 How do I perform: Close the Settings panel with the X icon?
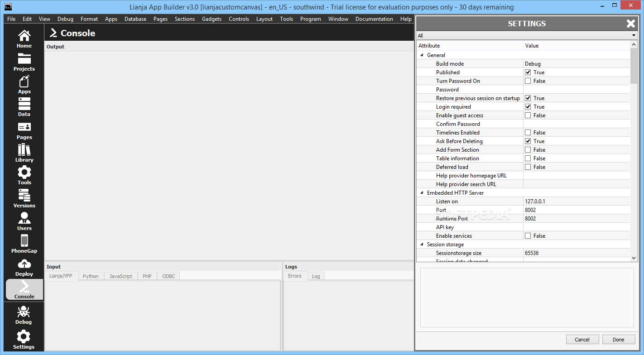(630, 24)
